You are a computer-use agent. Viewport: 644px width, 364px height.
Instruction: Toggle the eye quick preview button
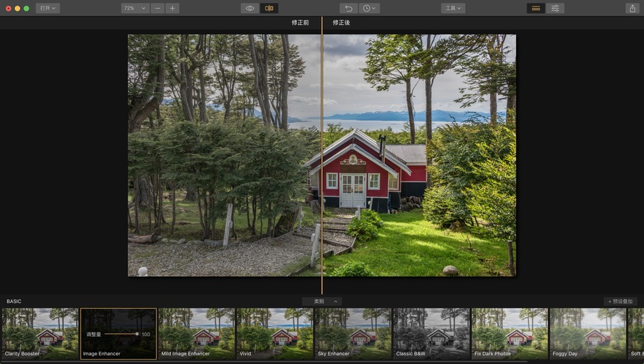(x=250, y=8)
